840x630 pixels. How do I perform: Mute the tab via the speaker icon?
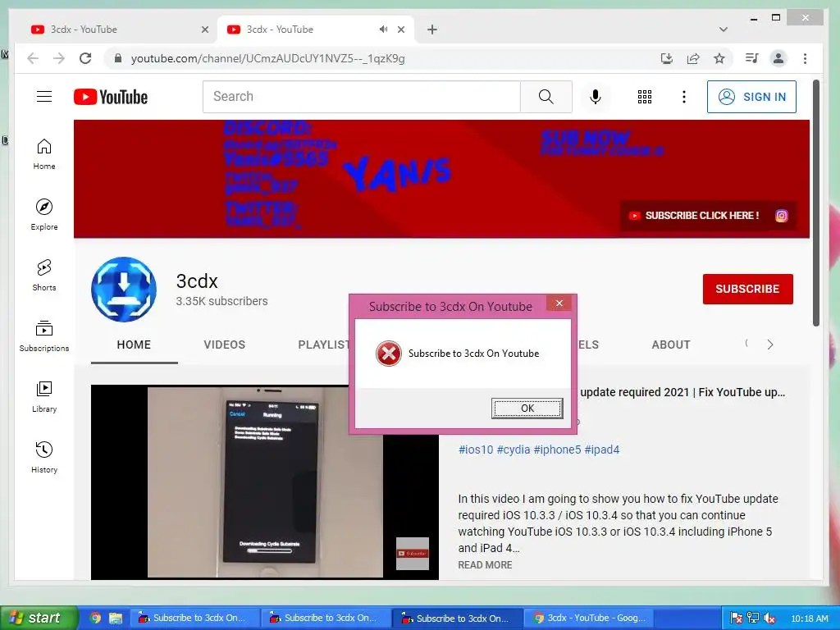click(x=383, y=30)
